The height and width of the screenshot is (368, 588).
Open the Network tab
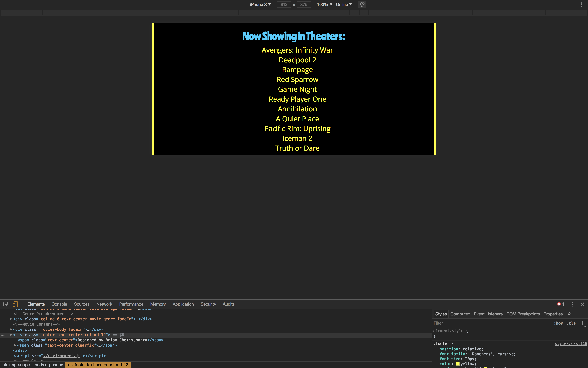104,304
